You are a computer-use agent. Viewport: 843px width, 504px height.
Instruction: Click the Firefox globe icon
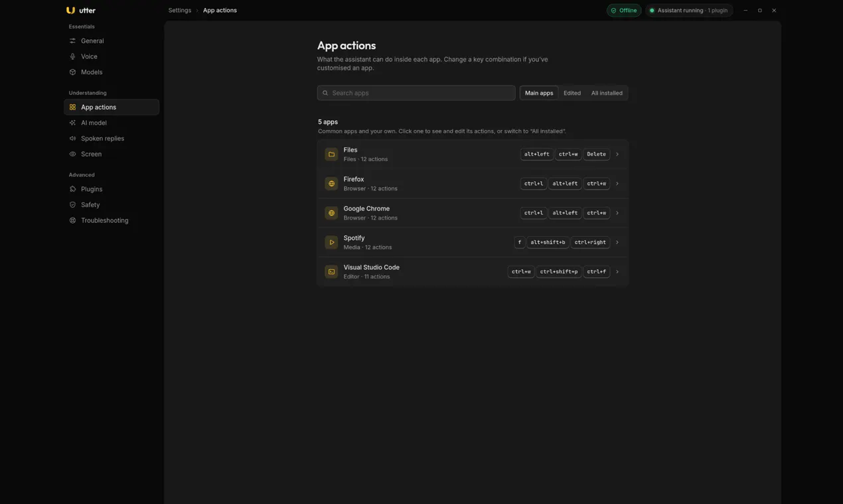(331, 184)
